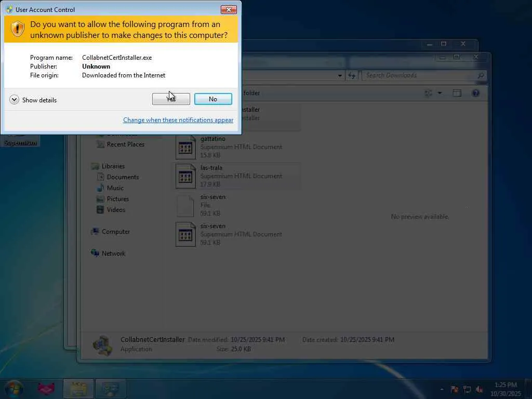Select Recent Places in Explorer sidebar
The width and height of the screenshot is (532, 399).
click(126, 144)
